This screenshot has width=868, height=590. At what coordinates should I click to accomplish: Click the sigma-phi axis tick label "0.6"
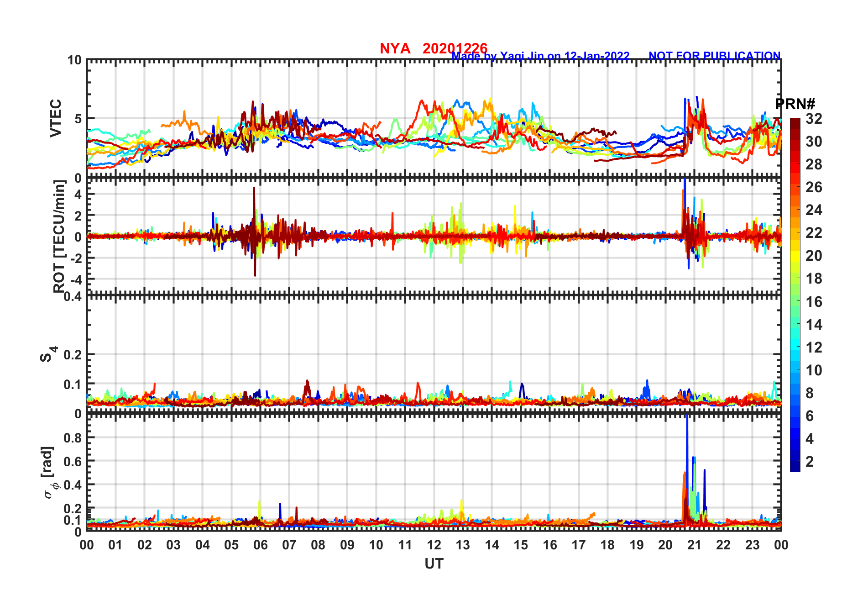(x=72, y=461)
